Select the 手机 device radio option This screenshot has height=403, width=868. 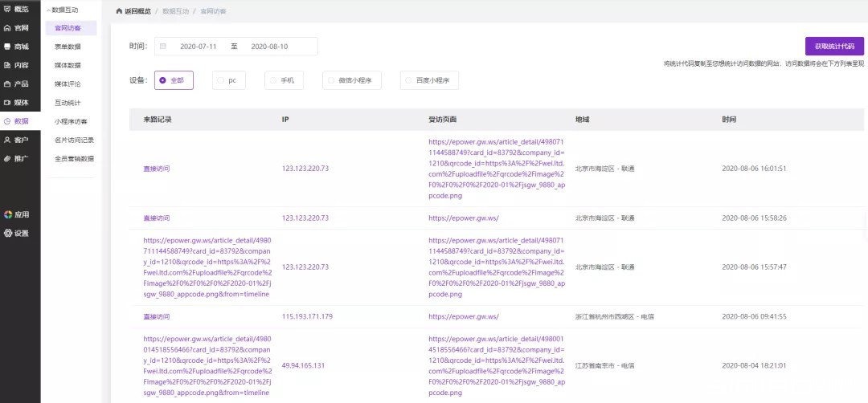point(284,80)
